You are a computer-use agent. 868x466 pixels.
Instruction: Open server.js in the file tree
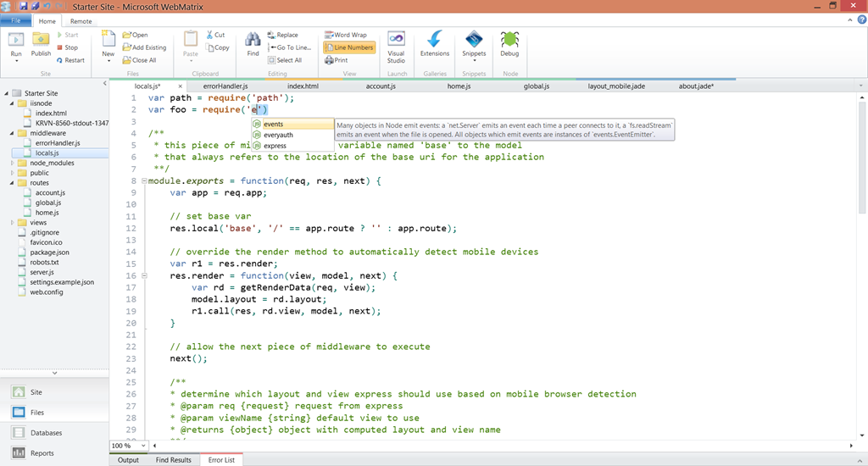[42, 272]
